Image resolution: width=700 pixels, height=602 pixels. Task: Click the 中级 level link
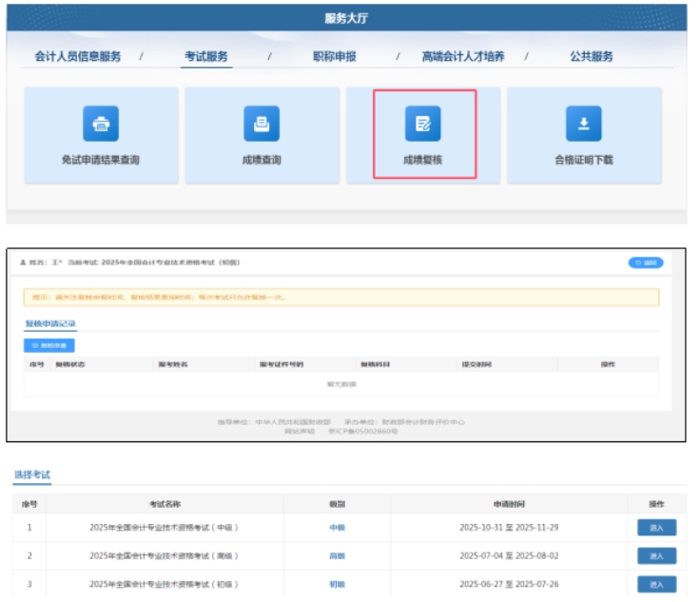click(x=337, y=528)
